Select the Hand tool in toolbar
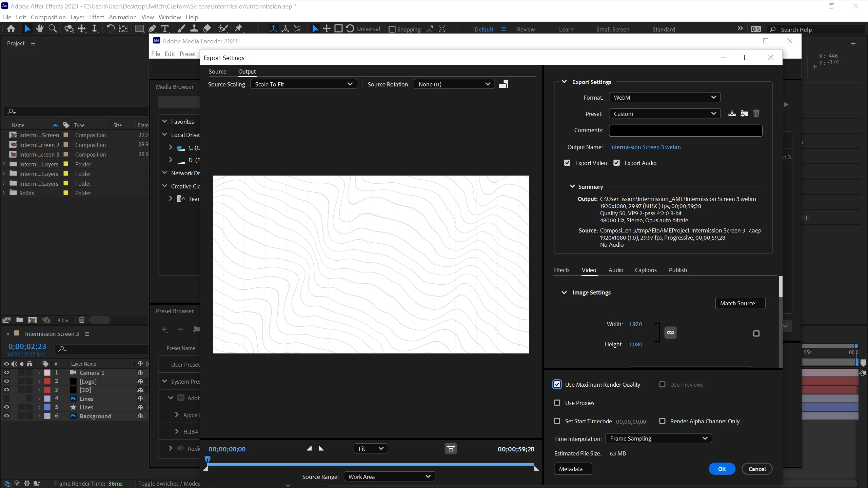 point(40,29)
